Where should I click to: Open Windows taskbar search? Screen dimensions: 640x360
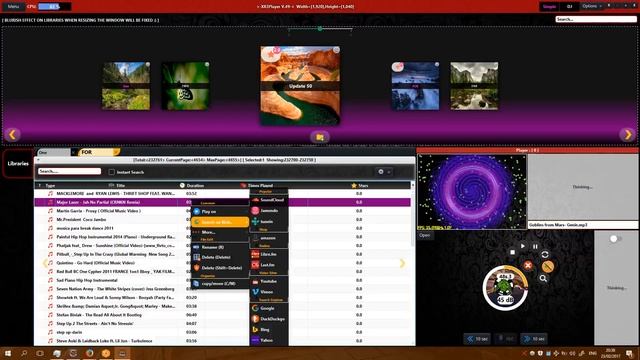[x=24, y=353]
